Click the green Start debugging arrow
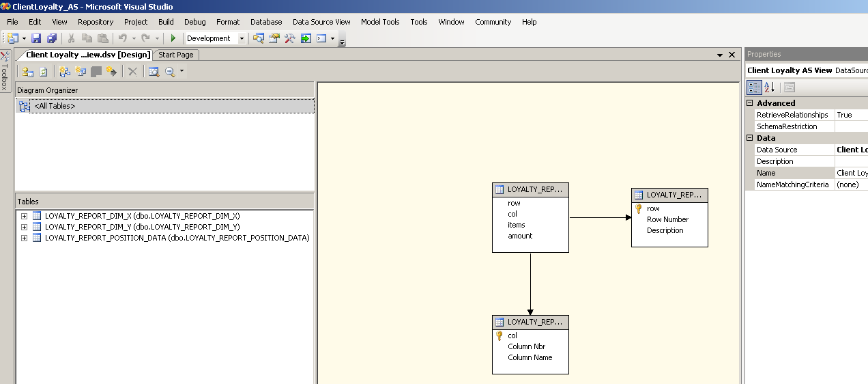Screen dimensions: 868x384 pyautogui.click(x=173, y=39)
